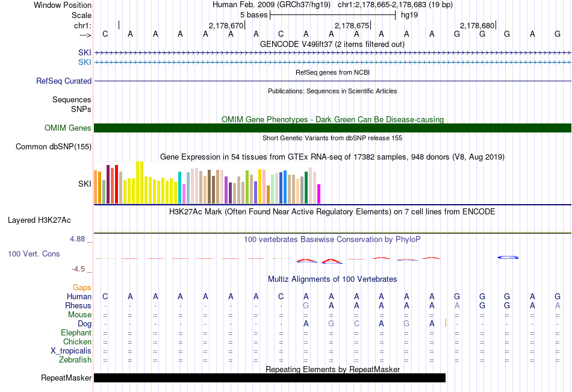Select the Rhesus species label

(x=78, y=305)
